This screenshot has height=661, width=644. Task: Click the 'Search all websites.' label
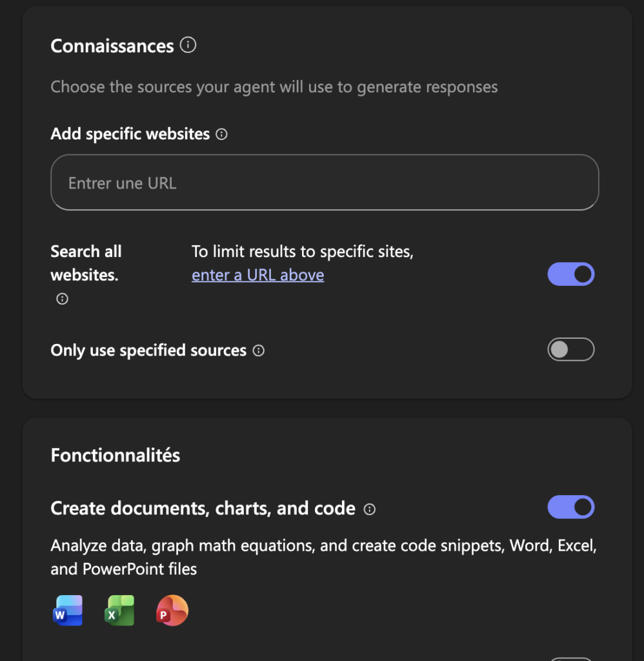(86, 263)
